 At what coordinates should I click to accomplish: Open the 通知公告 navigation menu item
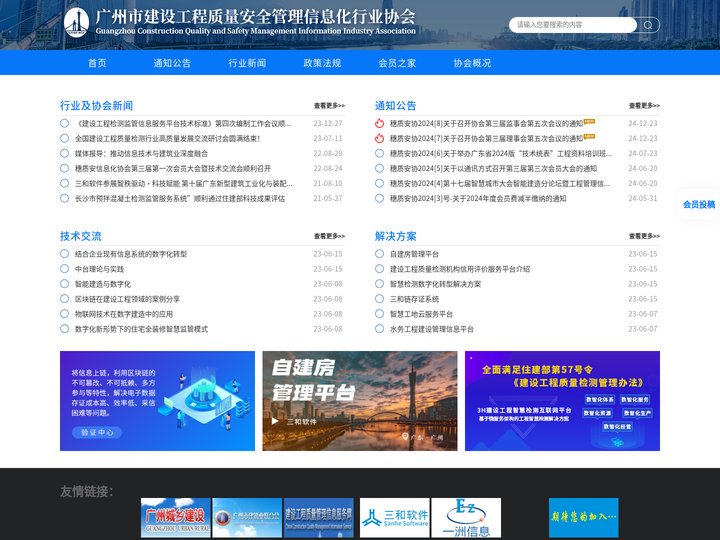pos(172,63)
